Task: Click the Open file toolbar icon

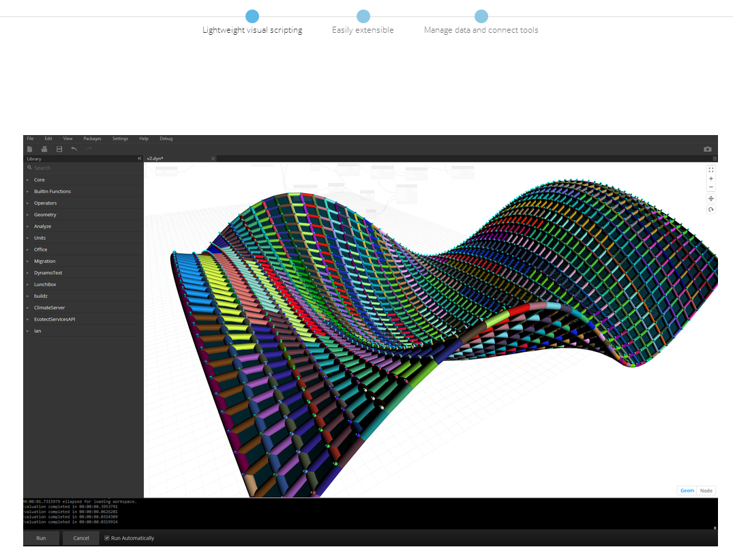Action: [44, 149]
